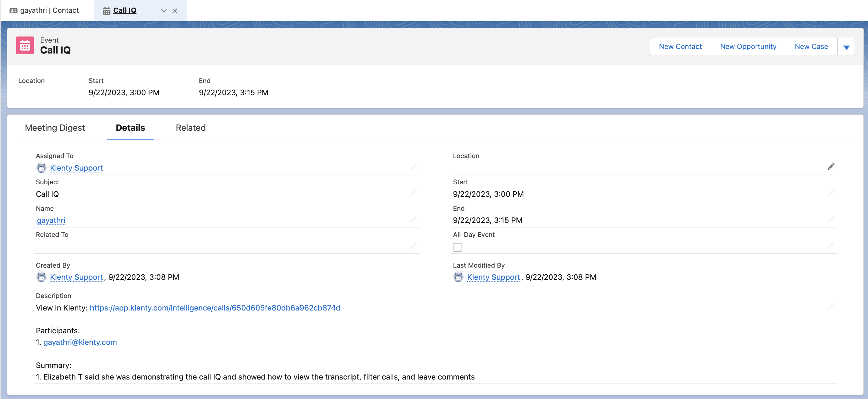Click edit pencil next to Subject field
868x399 pixels.
(413, 193)
